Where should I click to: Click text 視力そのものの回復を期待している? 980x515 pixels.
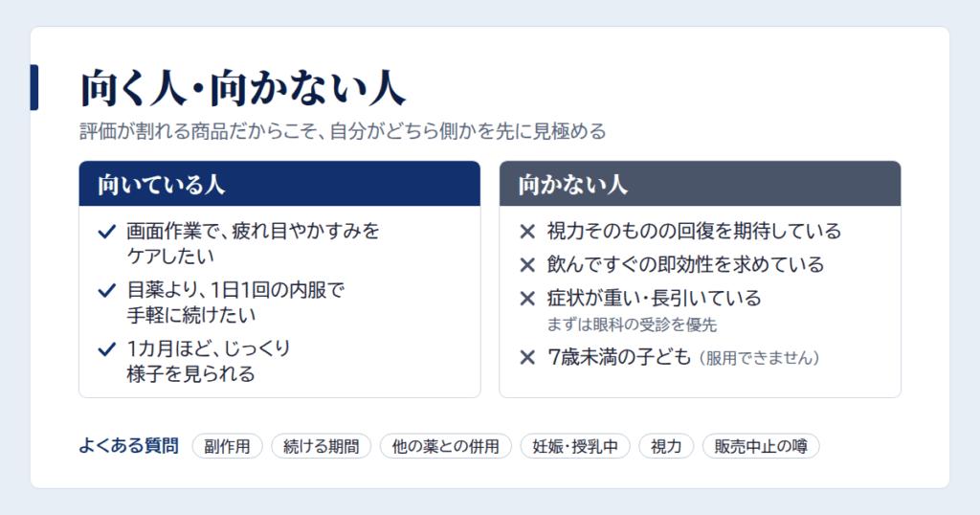(x=695, y=232)
